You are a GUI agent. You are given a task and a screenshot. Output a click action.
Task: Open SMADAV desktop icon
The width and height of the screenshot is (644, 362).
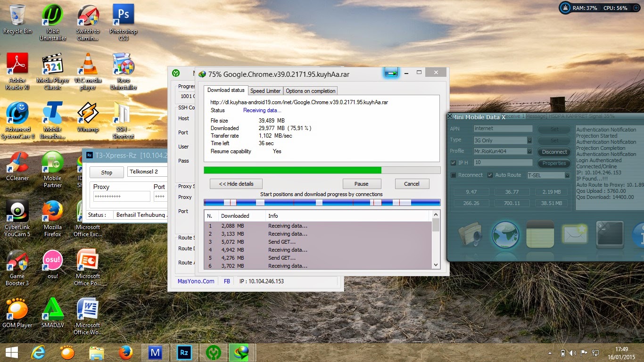53,313
